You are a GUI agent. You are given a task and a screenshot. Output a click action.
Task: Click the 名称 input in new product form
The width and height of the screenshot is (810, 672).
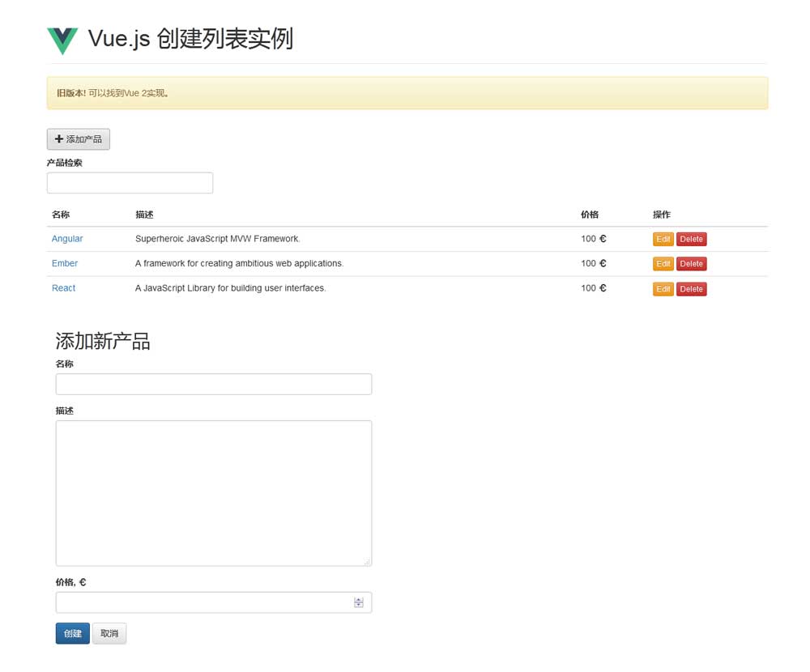click(x=213, y=384)
